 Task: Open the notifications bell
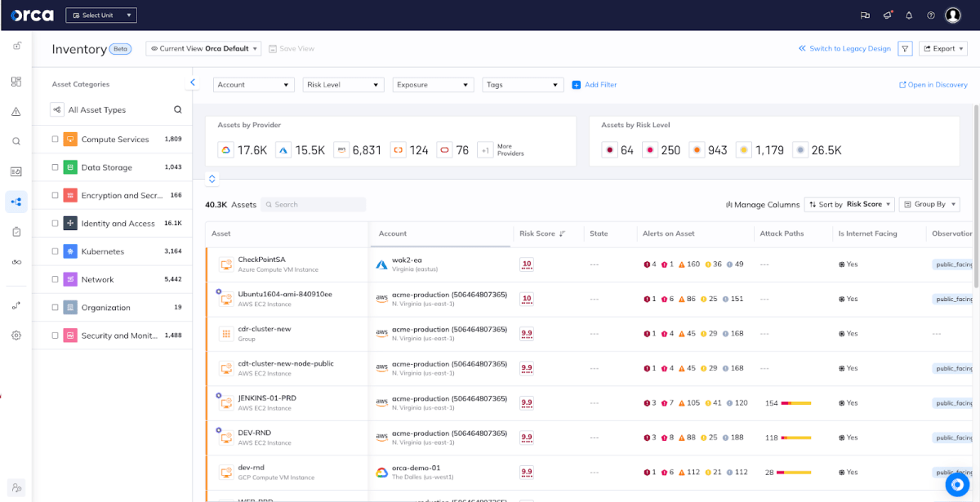coord(909,16)
